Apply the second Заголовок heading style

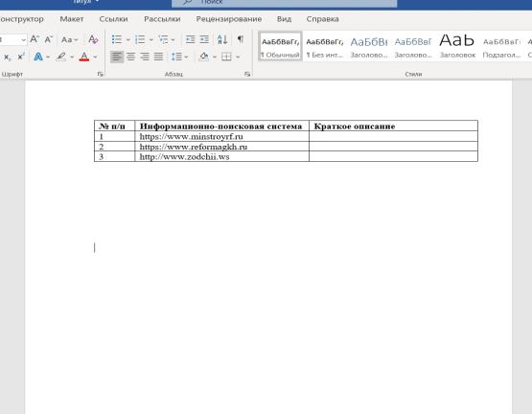click(x=413, y=47)
